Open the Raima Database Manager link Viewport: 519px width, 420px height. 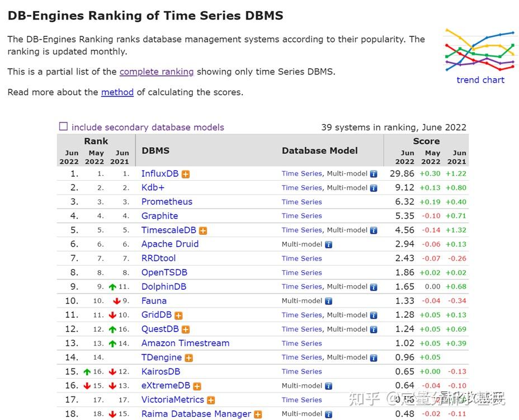coord(196,414)
